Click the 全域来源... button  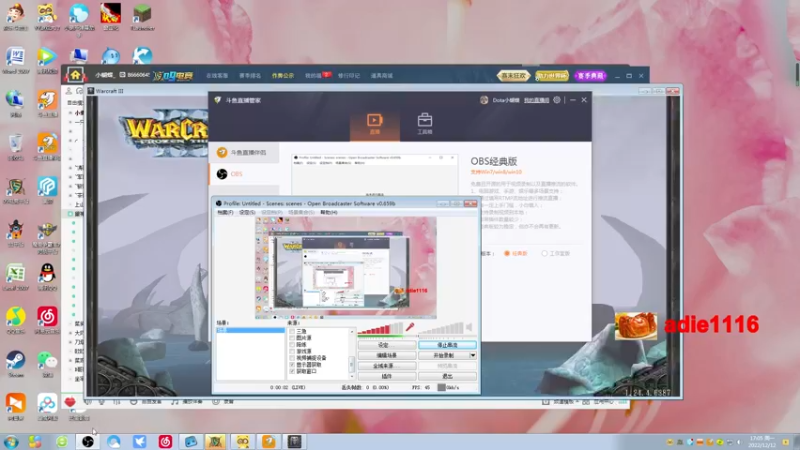pos(387,366)
